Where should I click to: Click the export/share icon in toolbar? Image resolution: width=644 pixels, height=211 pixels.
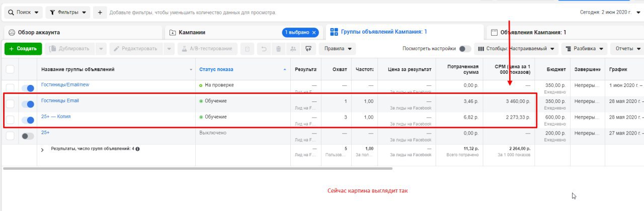tap(308, 49)
